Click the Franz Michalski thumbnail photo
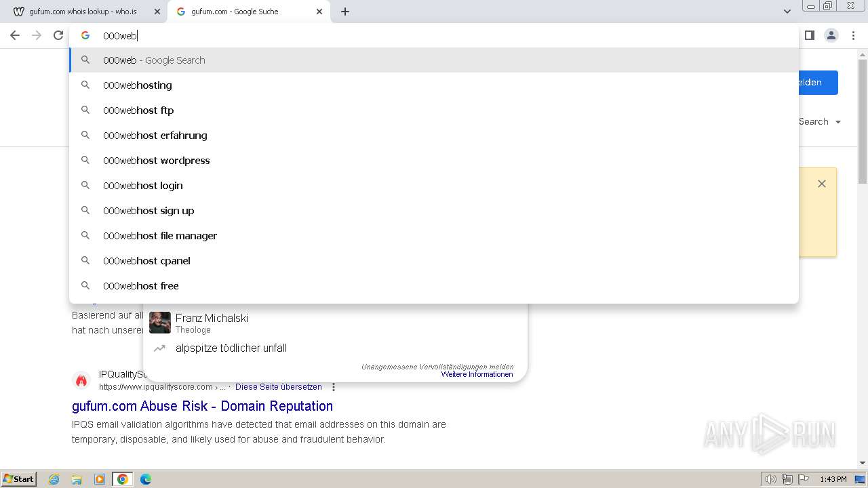Viewport: 868px width, 488px height. [160, 323]
